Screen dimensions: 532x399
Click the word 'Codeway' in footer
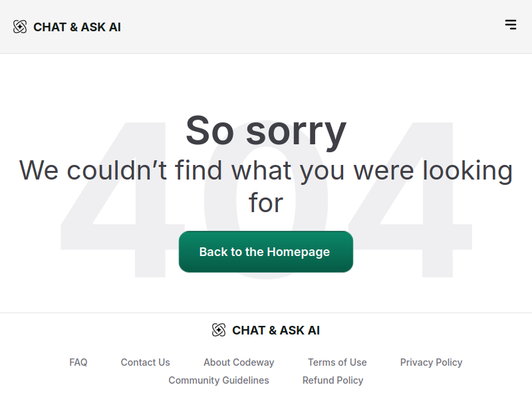coord(254,362)
